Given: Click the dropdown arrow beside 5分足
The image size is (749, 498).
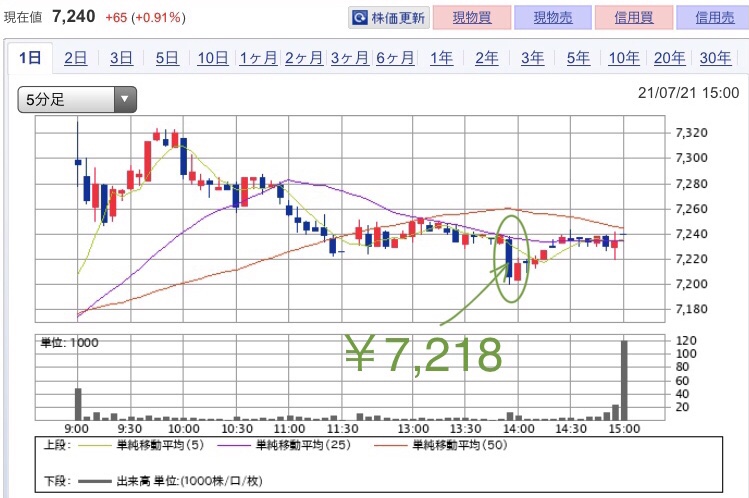Looking at the screenshot, I should [x=125, y=100].
